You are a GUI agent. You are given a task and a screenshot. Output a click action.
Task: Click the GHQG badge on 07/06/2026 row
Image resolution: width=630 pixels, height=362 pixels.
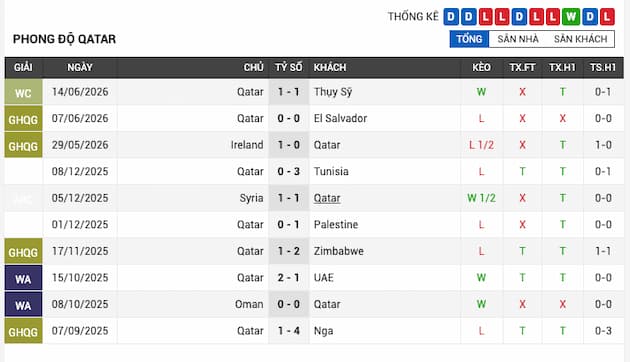pyautogui.click(x=23, y=119)
